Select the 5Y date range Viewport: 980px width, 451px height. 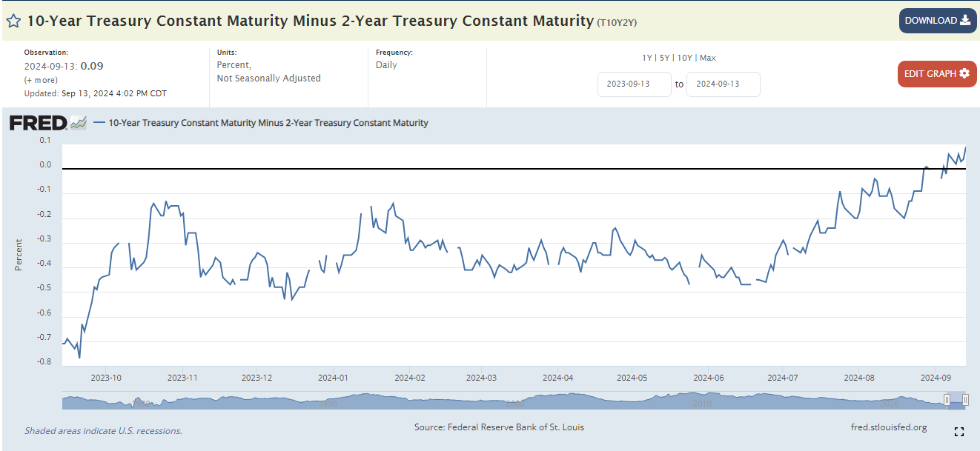coord(664,58)
